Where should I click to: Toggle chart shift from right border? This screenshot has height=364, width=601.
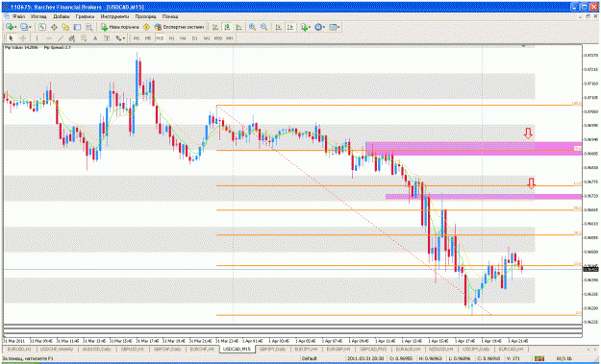[x=290, y=27]
